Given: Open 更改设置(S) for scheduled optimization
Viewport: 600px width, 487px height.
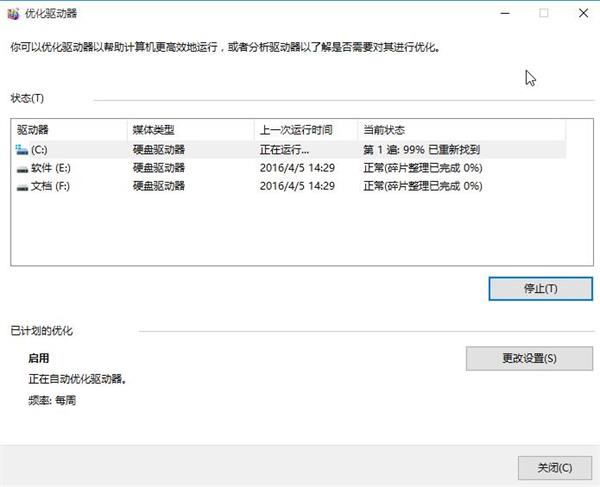Looking at the screenshot, I should [x=529, y=358].
